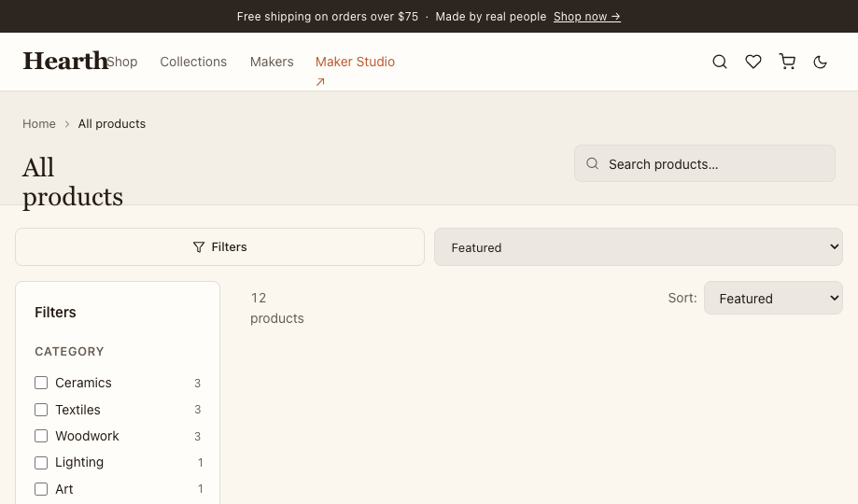This screenshot has width=858, height=504.
Task: Open the Shop nav item
Action: click(x=122, y=62)
